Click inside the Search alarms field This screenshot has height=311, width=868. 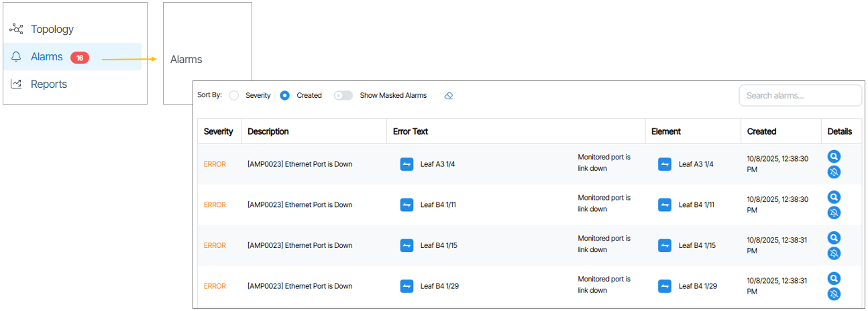pyautogui.click(x=800, y=96)
